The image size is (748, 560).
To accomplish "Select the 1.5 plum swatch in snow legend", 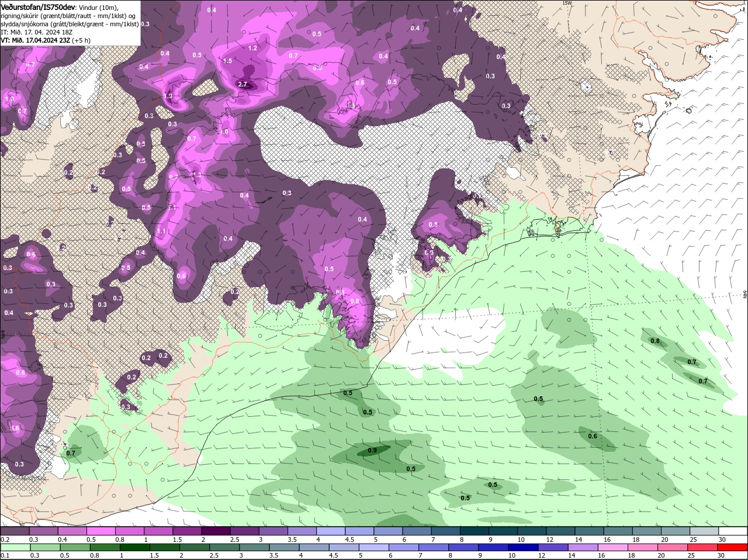I will 187,531.
